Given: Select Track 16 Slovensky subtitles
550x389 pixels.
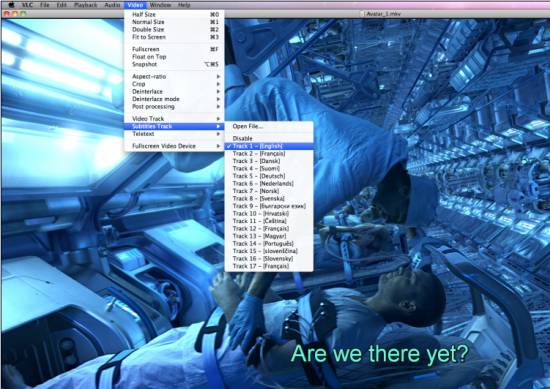Looking at the screenshot, I should pos(269,259).
